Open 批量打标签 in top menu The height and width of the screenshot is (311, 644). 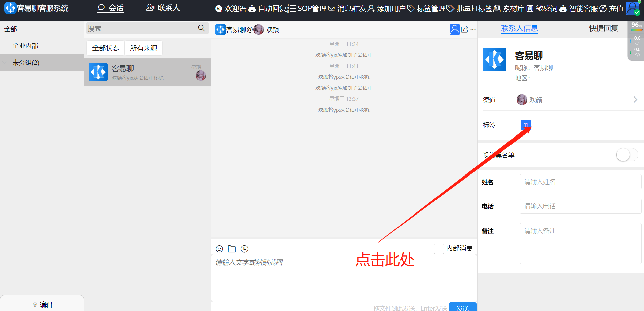click(x=469, y=9)
